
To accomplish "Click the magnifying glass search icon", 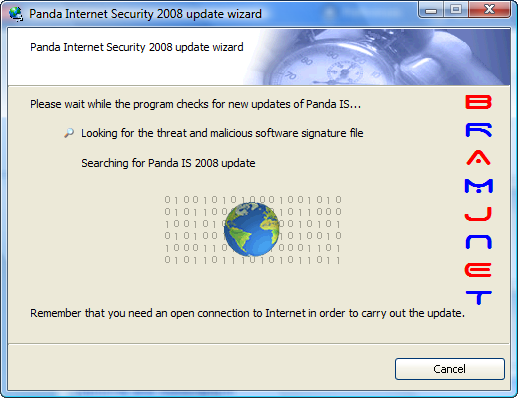I will coord(69,133).
